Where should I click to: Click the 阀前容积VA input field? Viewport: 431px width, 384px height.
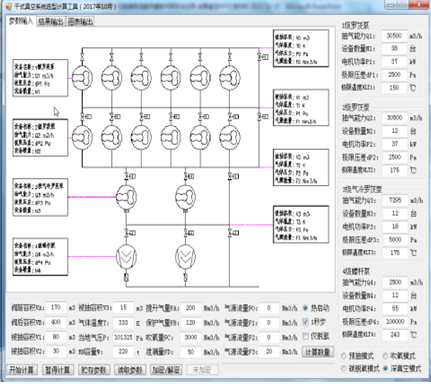pos(56,308)
